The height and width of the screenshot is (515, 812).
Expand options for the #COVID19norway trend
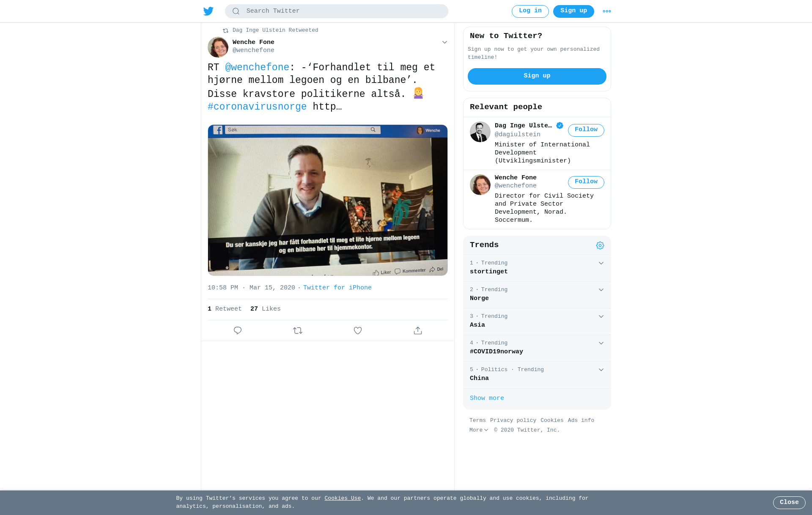[601, 343]
